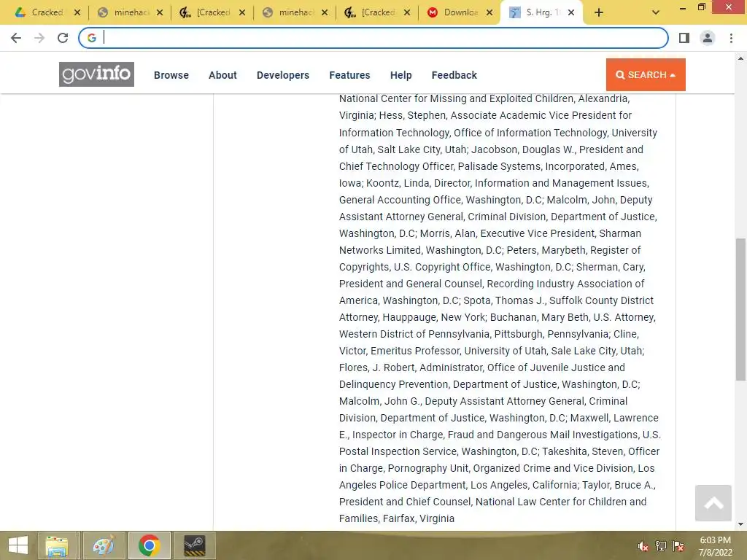
Task: Click the Google icon in address bar
Action: click(x=91, y=38)
